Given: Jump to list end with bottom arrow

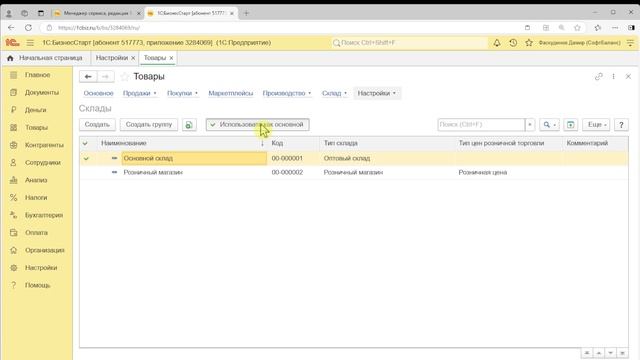Looking at the screenshot, I should (x=622, y=353).
